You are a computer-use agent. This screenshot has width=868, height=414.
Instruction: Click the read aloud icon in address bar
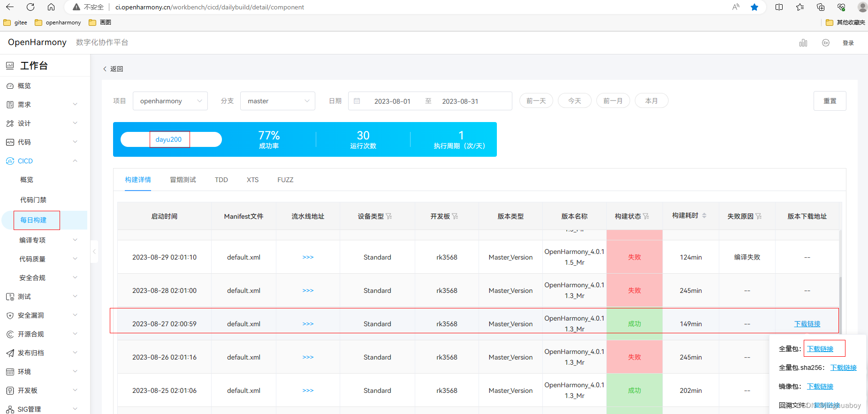pos(736,7)
